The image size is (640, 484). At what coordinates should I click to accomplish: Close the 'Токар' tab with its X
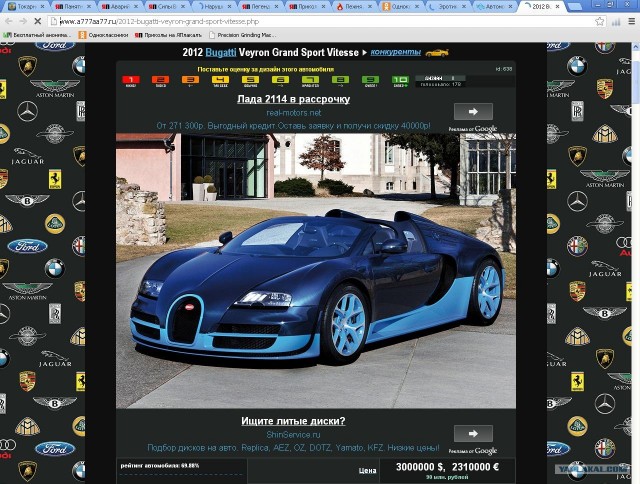coord(42,7)
